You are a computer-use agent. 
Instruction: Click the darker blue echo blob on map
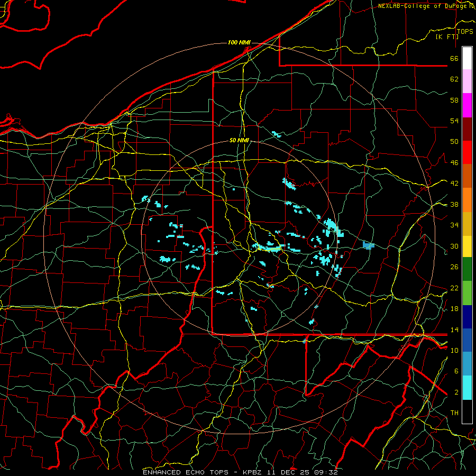[368, 245]
